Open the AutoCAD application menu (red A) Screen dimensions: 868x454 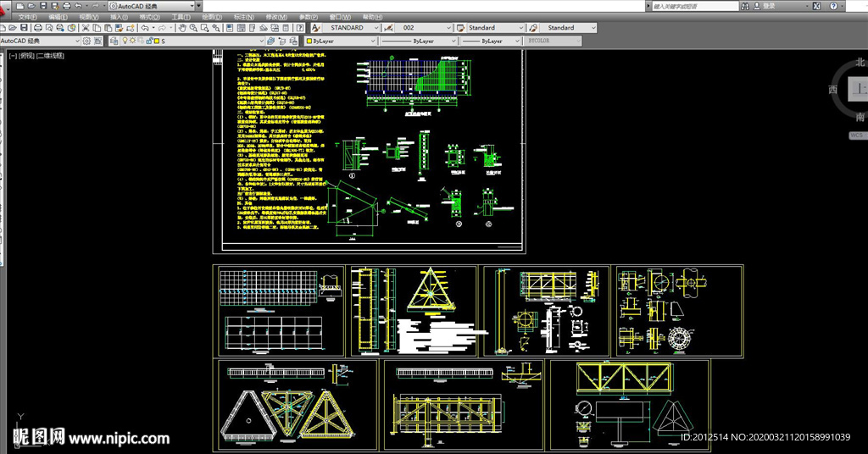coord(4,9)
